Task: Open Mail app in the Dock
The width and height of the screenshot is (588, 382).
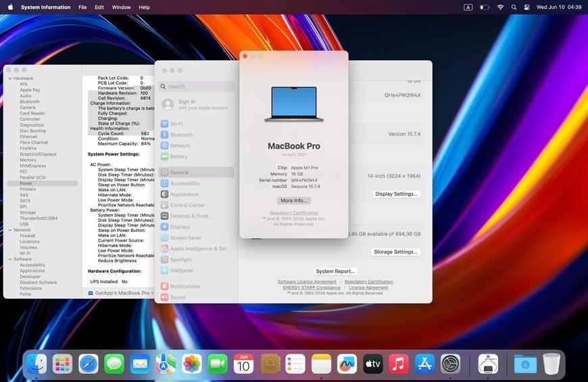Action: [x=140, y=364]
